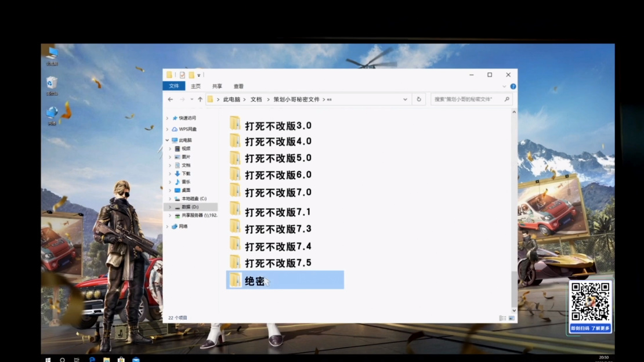Select 音乐 in navigation tree
This screenshot has height=362, width=644.
[183, 182]
